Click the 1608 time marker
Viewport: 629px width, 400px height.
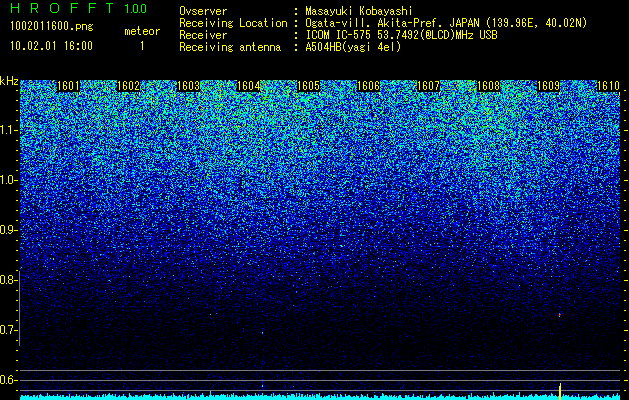click(489, 86)
